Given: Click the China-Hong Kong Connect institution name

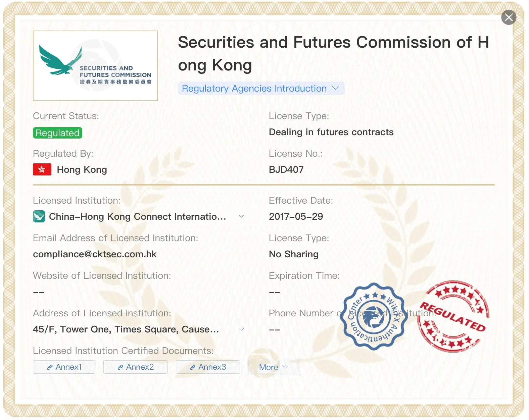Looking at the screenshot, I should pyautogui.click(x=138, y=217).
